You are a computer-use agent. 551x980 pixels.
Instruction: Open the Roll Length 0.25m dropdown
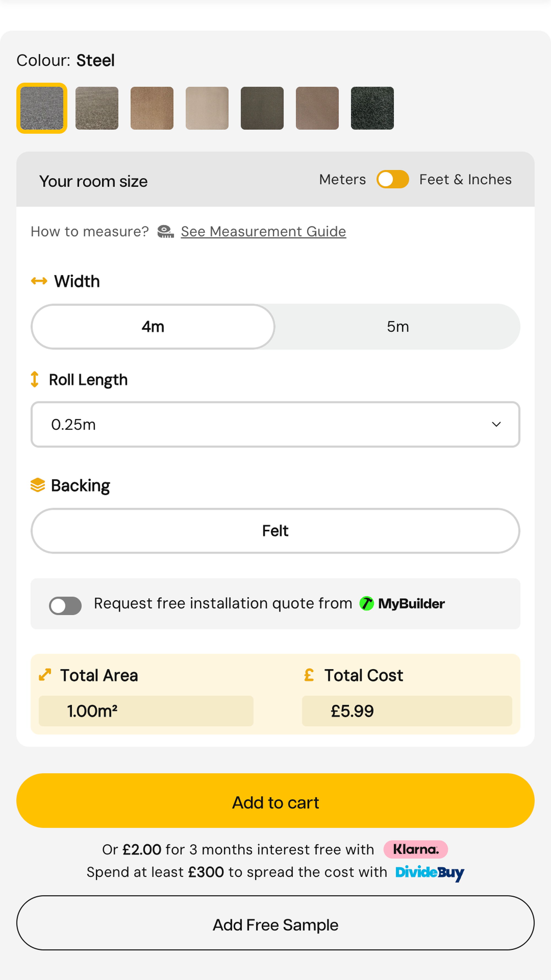(x=275, y=424)
